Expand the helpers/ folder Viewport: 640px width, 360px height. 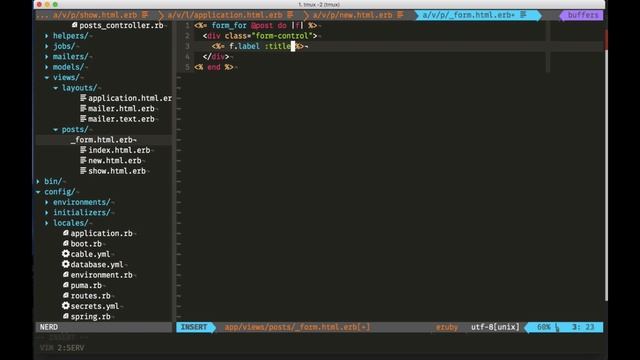click(x=47, y=36)
